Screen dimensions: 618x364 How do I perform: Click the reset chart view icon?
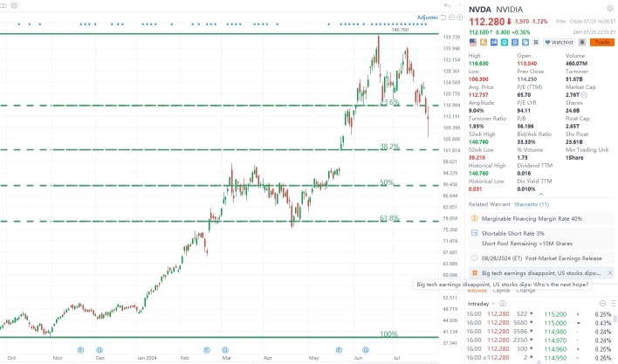(x=443, y=17)
